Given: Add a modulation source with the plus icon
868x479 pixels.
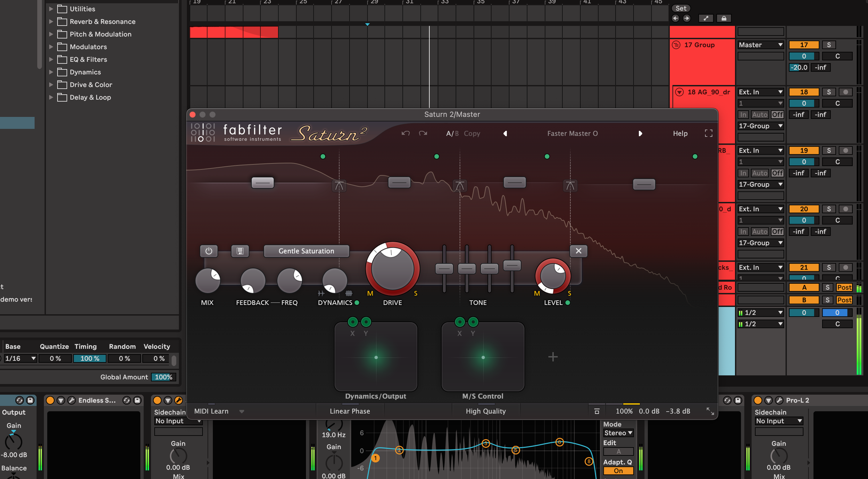Looking at the screenshot, I should pos(553,357).
